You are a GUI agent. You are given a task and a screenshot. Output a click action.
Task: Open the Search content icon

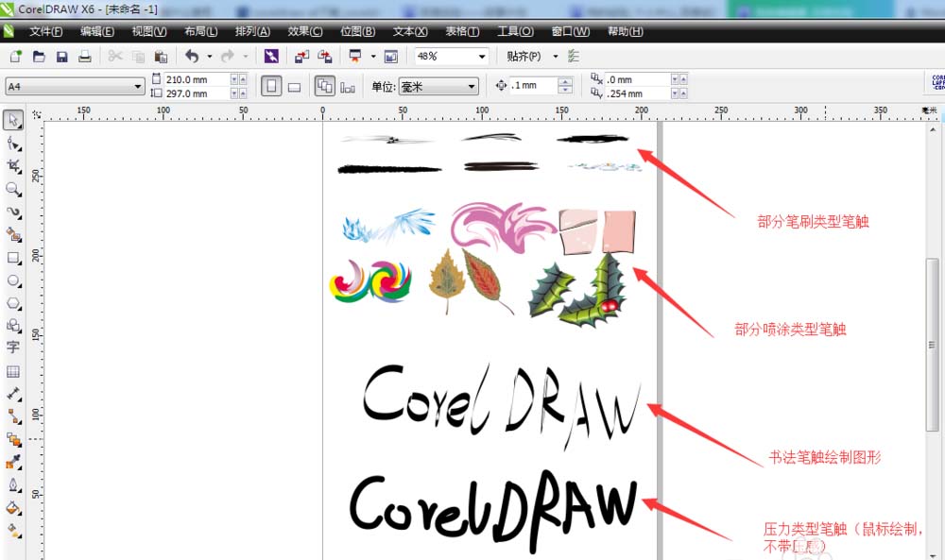[x=271, y=57]
